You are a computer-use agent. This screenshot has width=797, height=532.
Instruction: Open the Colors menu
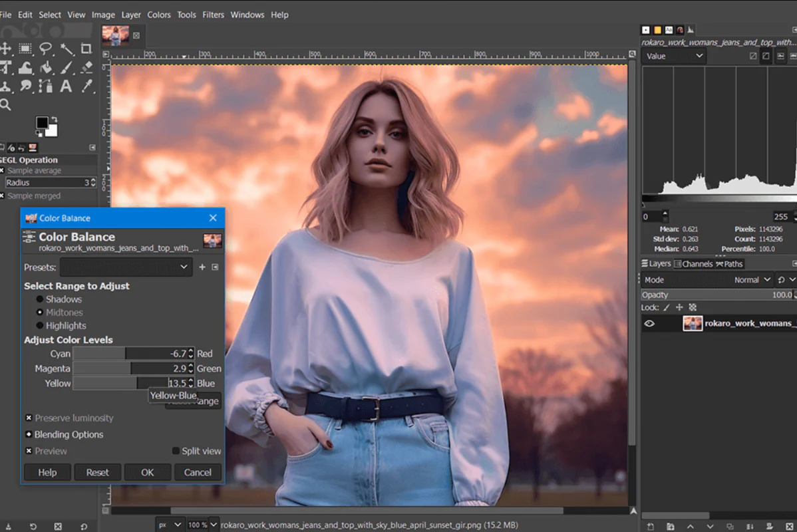click(159, 14)
